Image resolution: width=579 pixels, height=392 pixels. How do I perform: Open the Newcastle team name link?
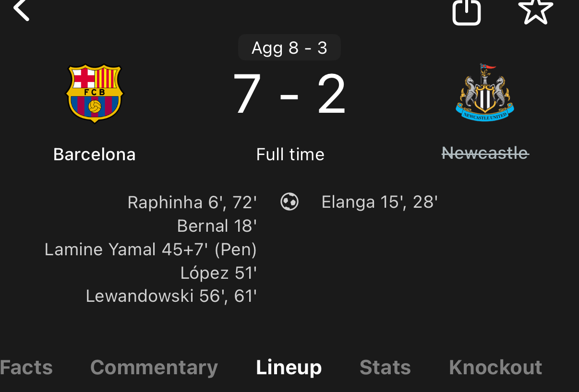(485, 154)
